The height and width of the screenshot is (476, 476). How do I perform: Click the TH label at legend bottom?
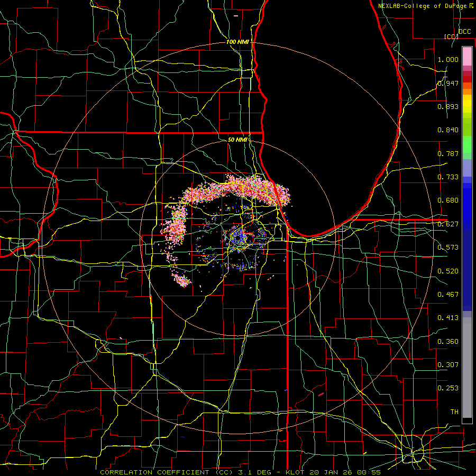(x=454, y=411)
